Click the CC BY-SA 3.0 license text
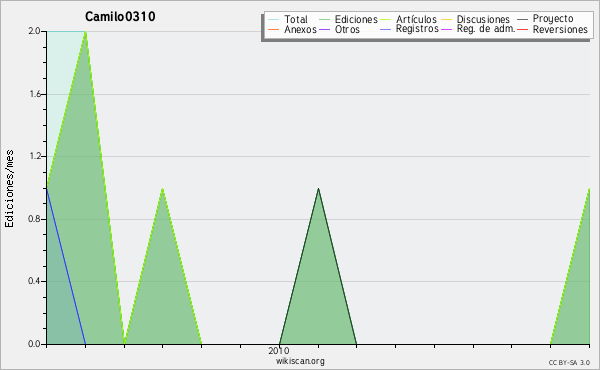Screen dimensions: 600x370 coord(569,363)
